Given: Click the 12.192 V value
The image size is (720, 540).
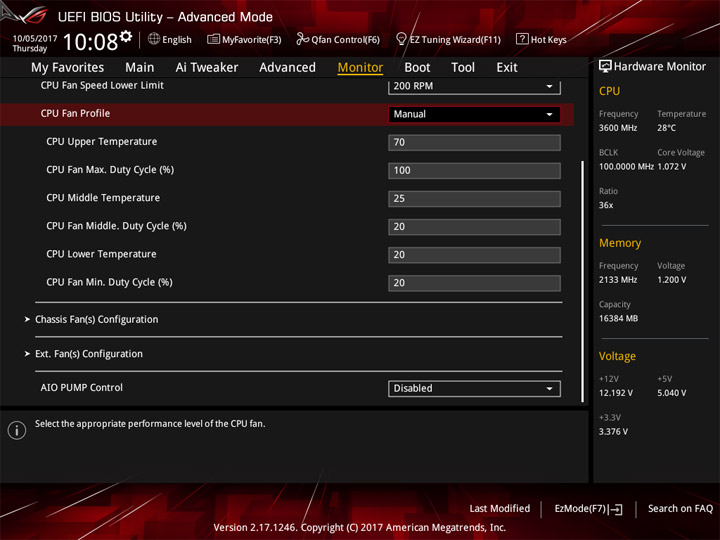Looking at the screenshot, I should click(x=616, y=393).
